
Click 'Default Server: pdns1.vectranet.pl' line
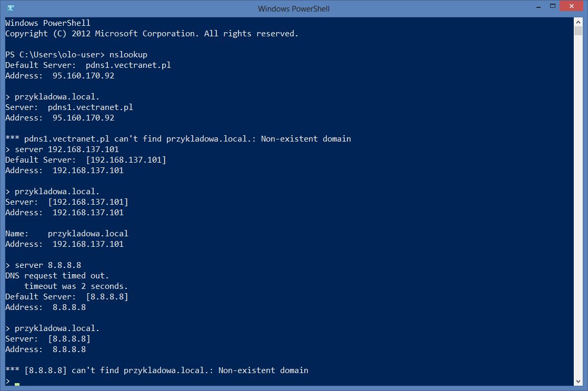coord(88,65)
